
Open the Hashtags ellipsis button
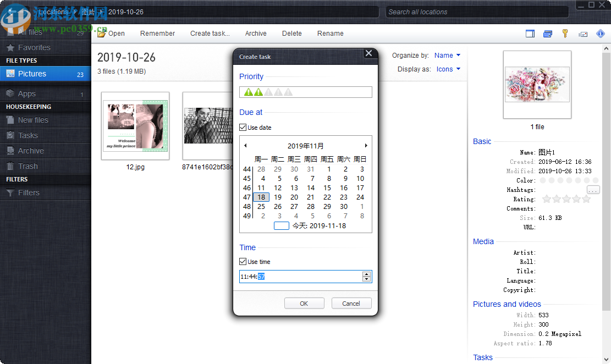click(593, 190)
